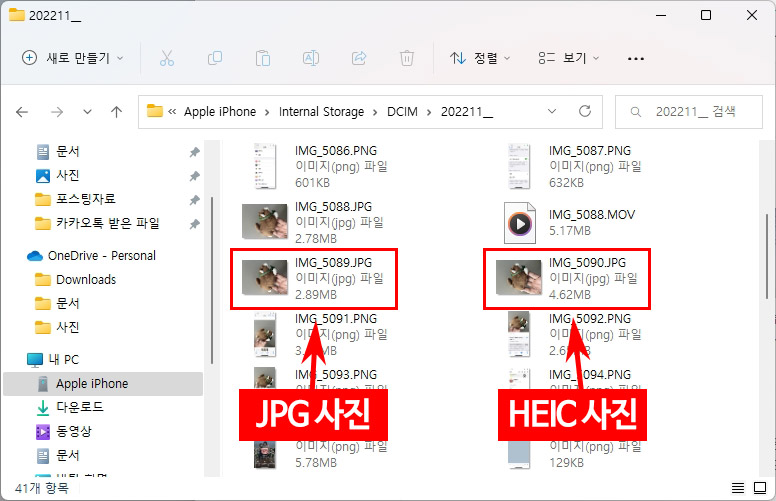
Task: Switch to details view in the status bar
Action: point(737,488)
